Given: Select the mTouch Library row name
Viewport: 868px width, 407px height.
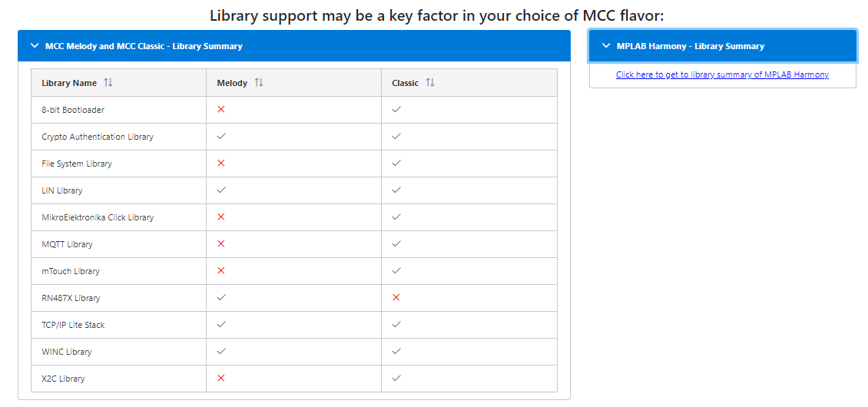Looking at the screenshot, I should 71,271.
